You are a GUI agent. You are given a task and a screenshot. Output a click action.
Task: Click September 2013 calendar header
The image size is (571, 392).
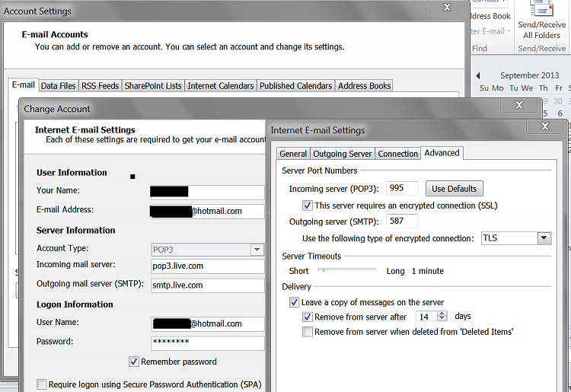pos(529,75)
